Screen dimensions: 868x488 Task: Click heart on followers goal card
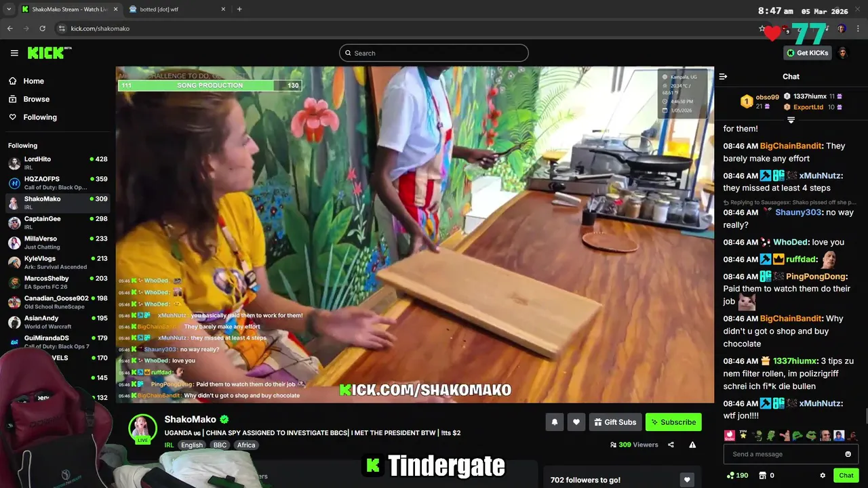point(687,480)
